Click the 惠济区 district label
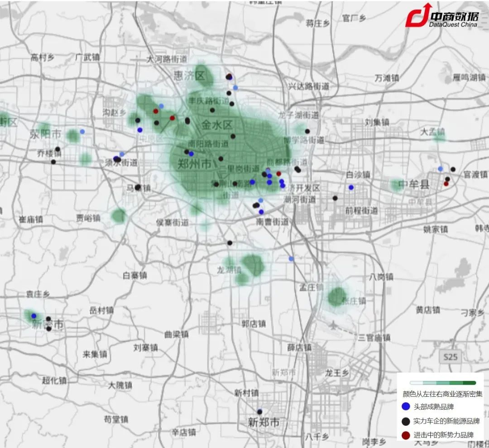This screenshot has height=448, width=489. 189,76
